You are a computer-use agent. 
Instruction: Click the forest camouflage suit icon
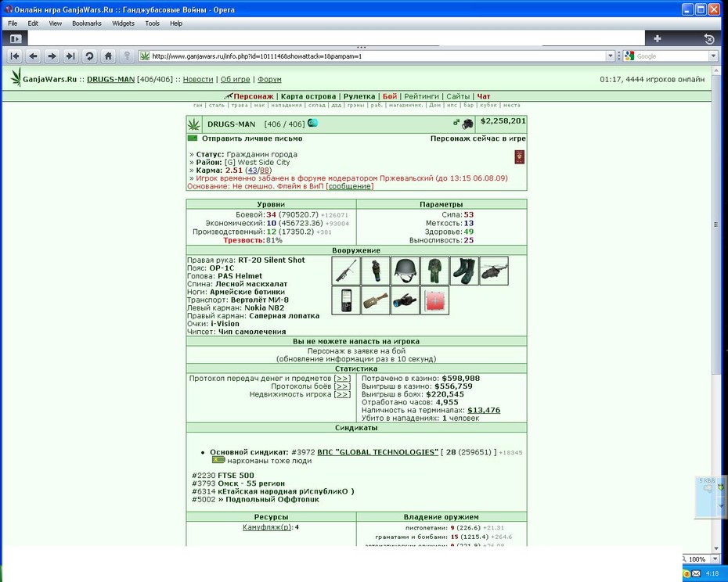434,271
